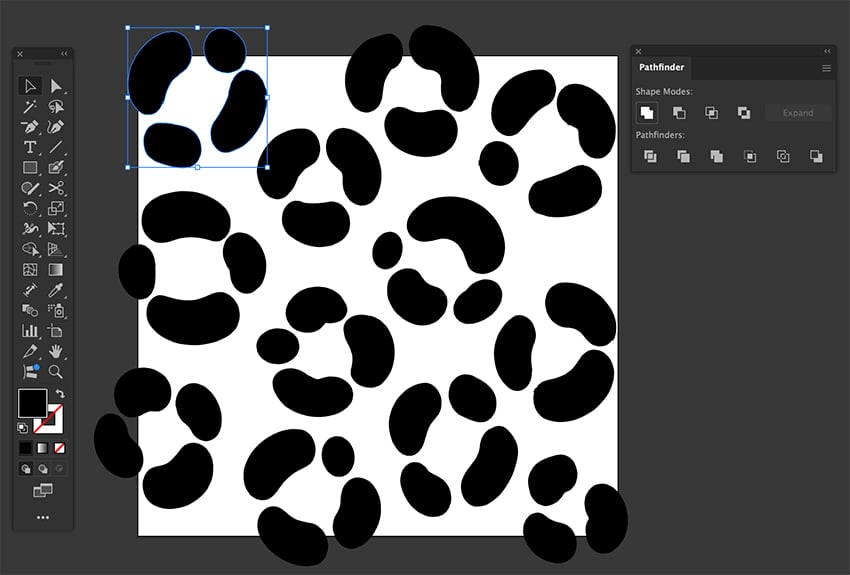Apply the Divide pathfinder
850x575 pixels.
pos(650,157)
